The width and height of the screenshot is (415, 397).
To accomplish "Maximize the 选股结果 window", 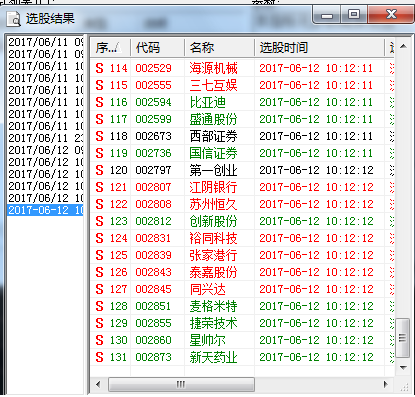I will click(x=354, y=15).
